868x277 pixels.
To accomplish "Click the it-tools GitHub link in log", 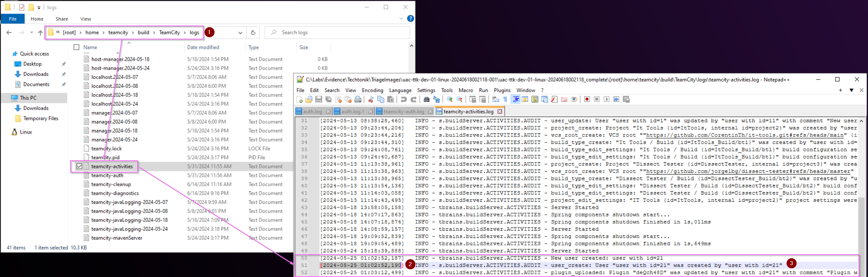I will (745, 135).
